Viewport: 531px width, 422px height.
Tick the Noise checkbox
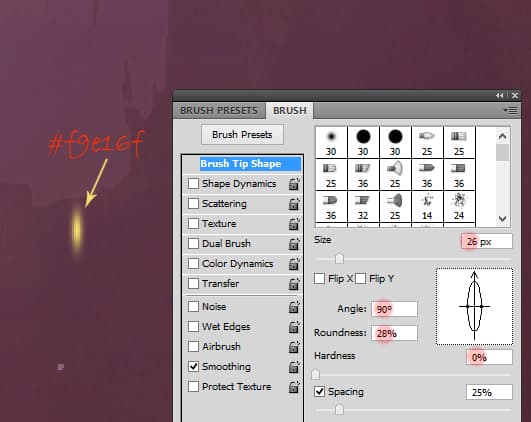(193, 307)
